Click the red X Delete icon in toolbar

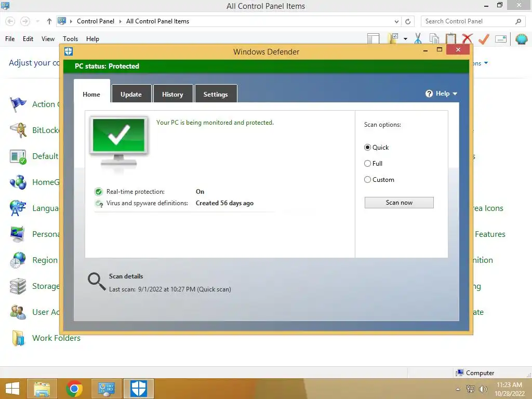point(467,38)
